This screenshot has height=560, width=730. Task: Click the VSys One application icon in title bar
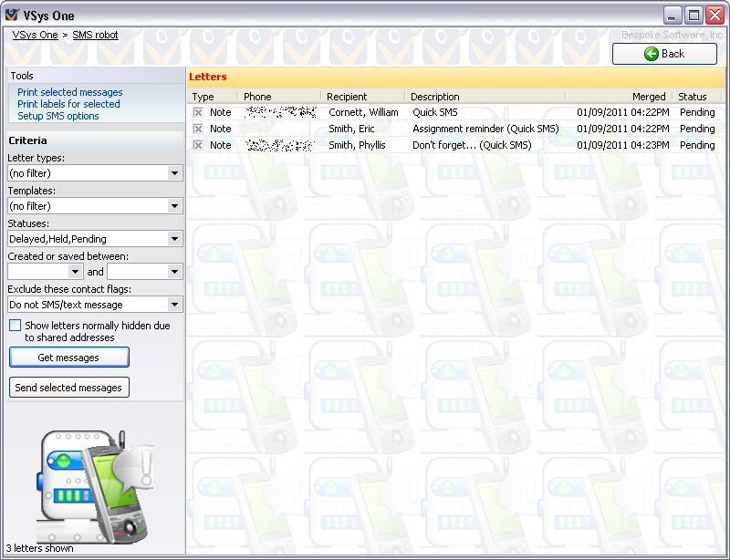point(12,15)
